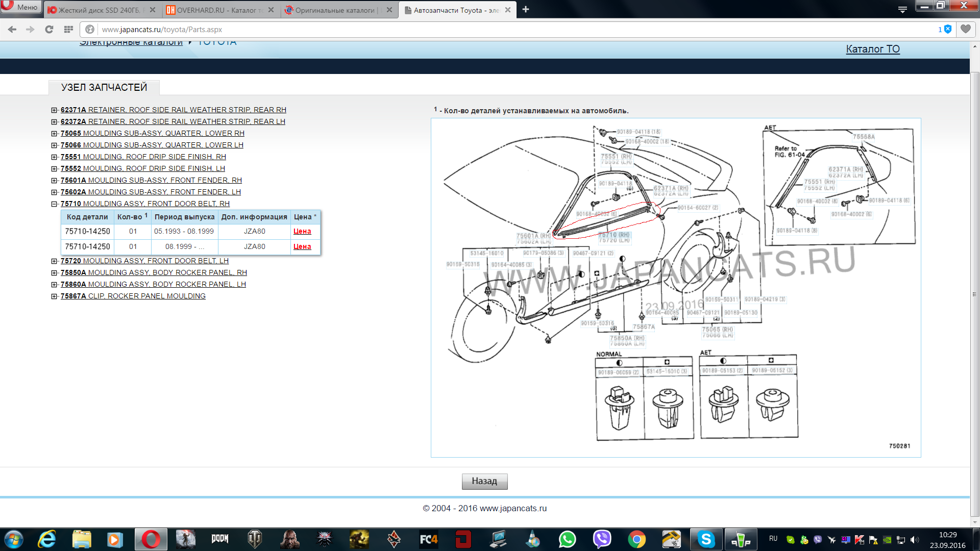Viewport: 980px width, 551px height.
Task: Open Speed Dial grid icon
Action: coord(68,30)
